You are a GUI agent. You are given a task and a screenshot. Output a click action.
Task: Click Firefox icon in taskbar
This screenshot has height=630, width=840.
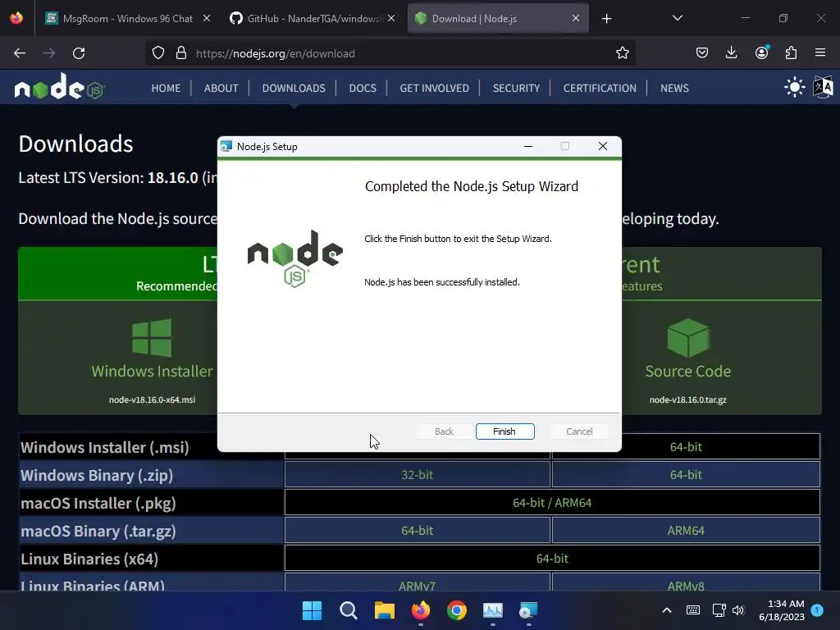point(421,610)
